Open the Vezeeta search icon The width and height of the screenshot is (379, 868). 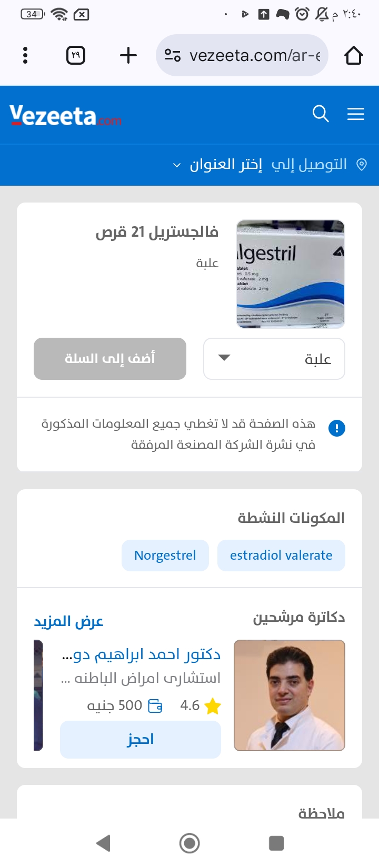[321, 114]
